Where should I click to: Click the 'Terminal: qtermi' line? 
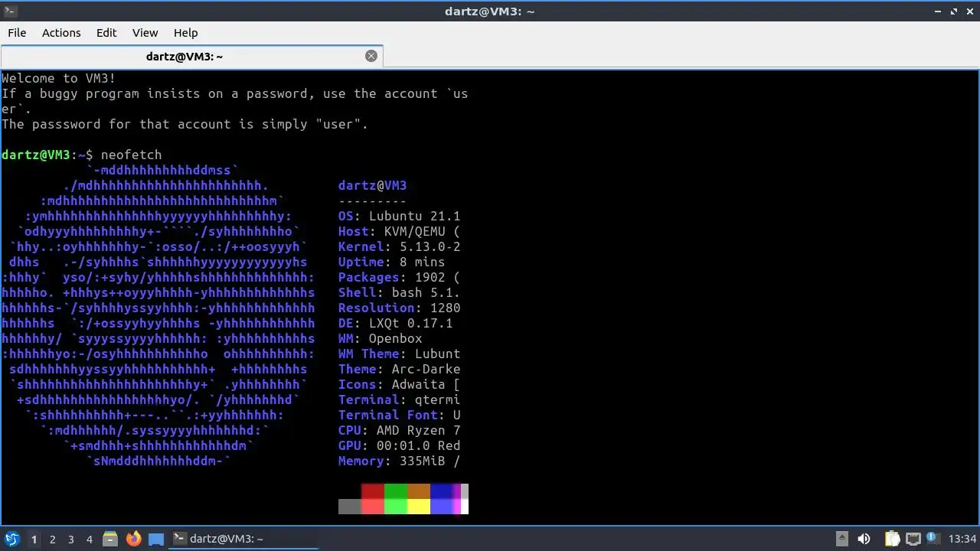coord(400,399)
